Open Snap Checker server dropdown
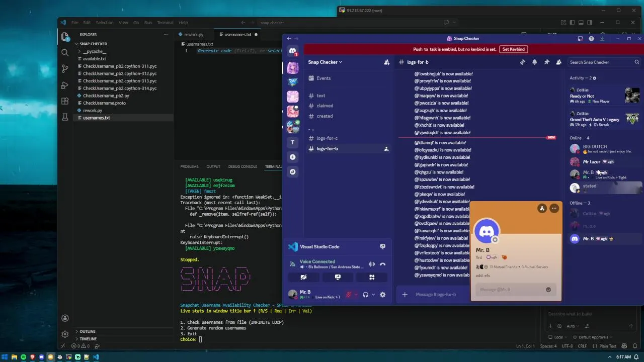This screenshot has width=644, height=362. pyautogui.click(x=325, y=62)
